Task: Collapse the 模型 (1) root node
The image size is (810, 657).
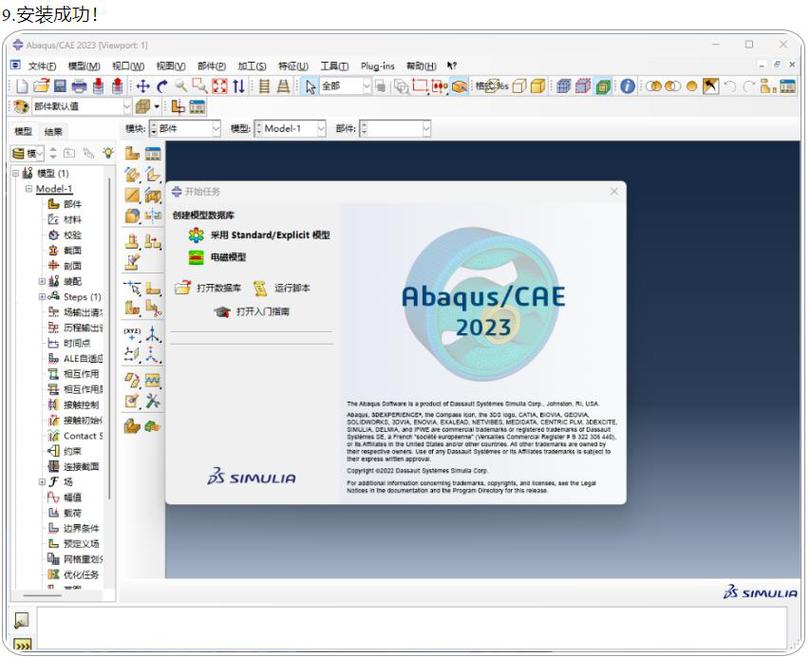Action: pos(16,173)
